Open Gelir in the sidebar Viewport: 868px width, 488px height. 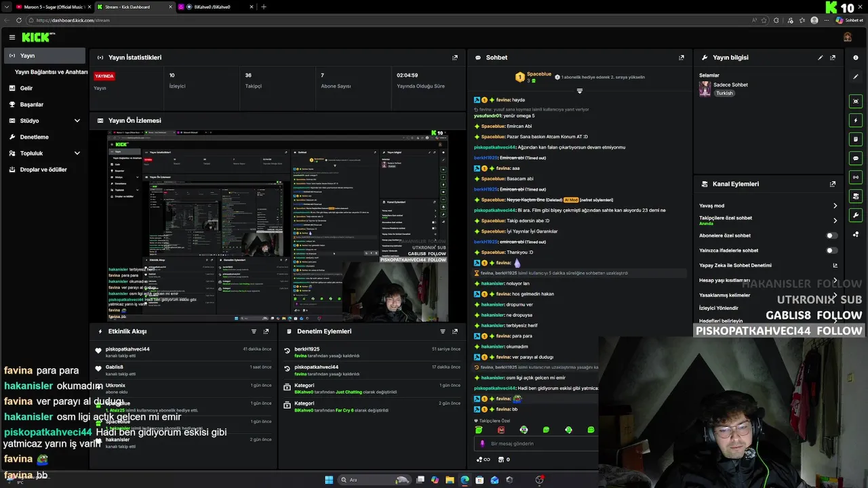(45, 88)
